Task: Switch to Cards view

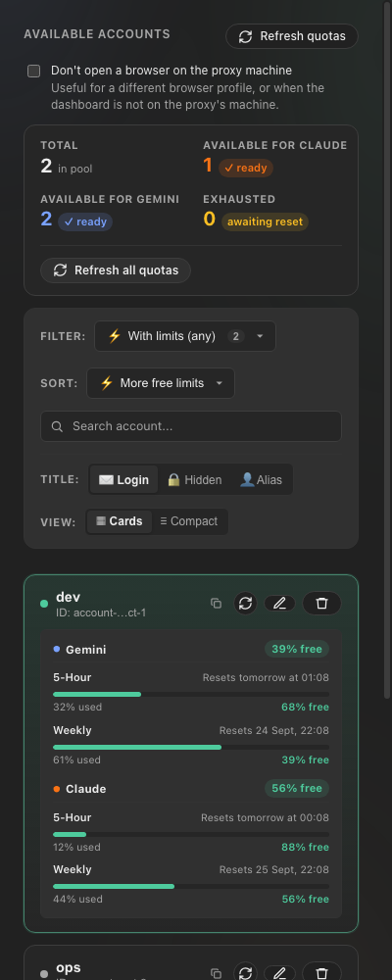Action: (x=120, y=521)
